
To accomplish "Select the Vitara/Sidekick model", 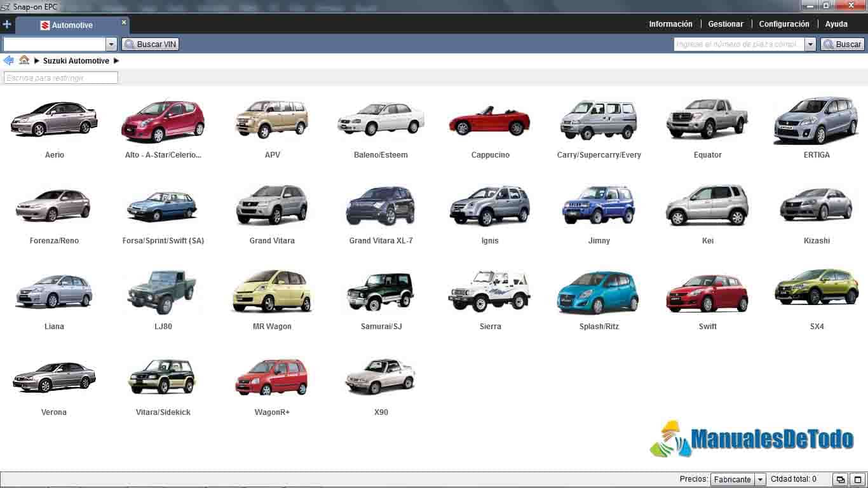I will 163,386.
